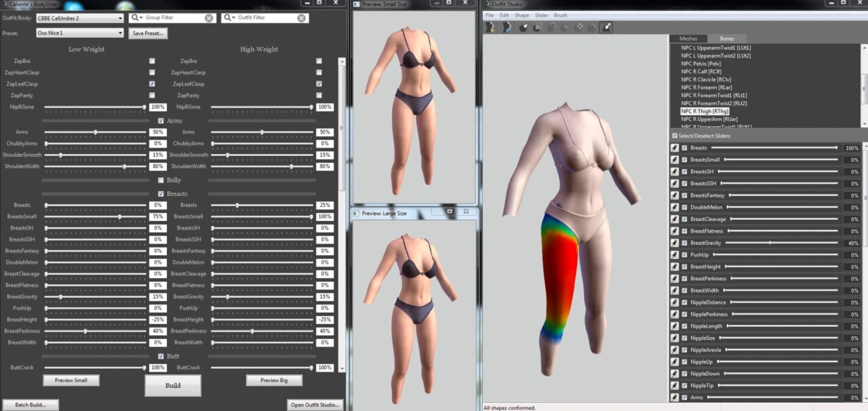Select the Weight Paint brush in Outfit Studio
This screenshot has width=868, height=411.
pos(606,27)
